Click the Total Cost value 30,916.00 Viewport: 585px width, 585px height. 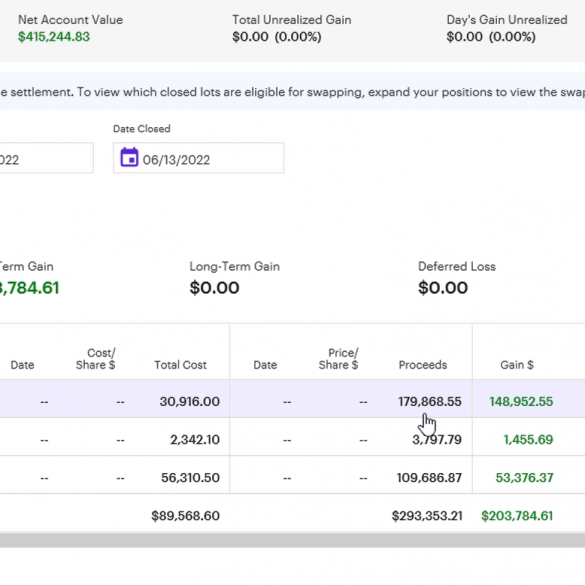[190, 401]
